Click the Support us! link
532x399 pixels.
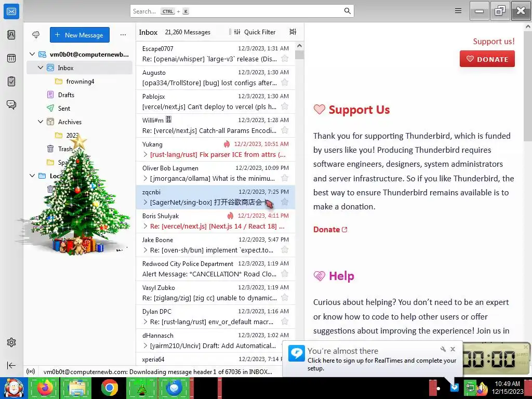tap(494, 42)
